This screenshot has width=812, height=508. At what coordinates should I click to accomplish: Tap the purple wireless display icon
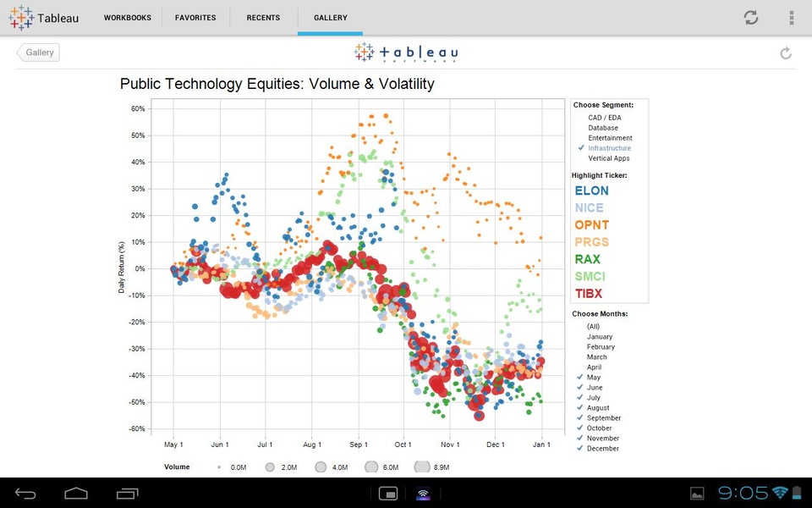pyautogui.click(x=423, y=494)
